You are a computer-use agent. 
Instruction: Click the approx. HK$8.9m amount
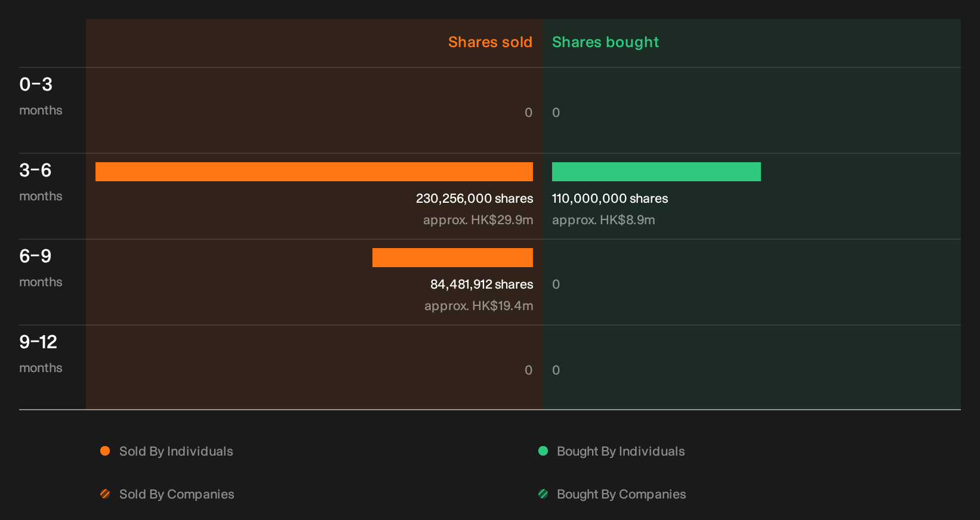tap(603, 220)
